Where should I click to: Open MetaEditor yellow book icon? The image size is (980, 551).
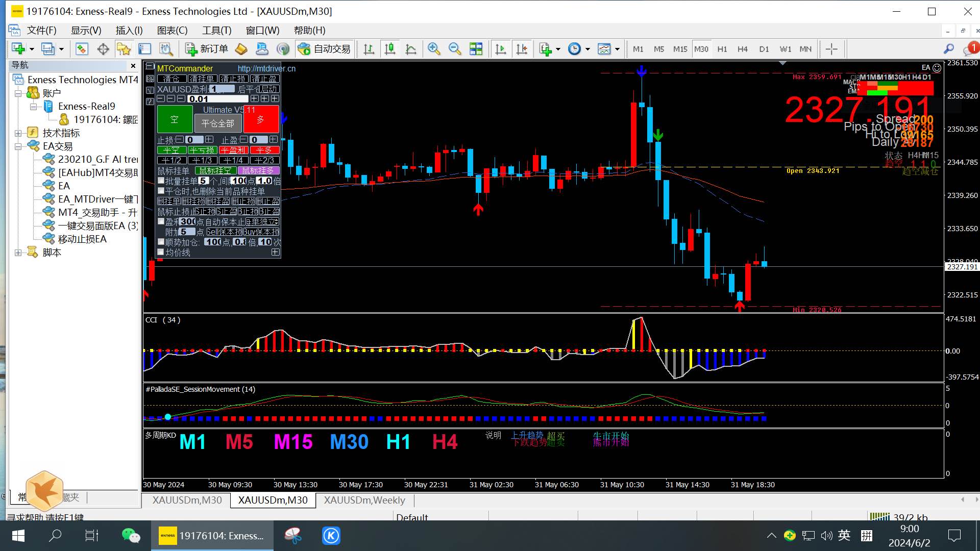coord(241,49)
